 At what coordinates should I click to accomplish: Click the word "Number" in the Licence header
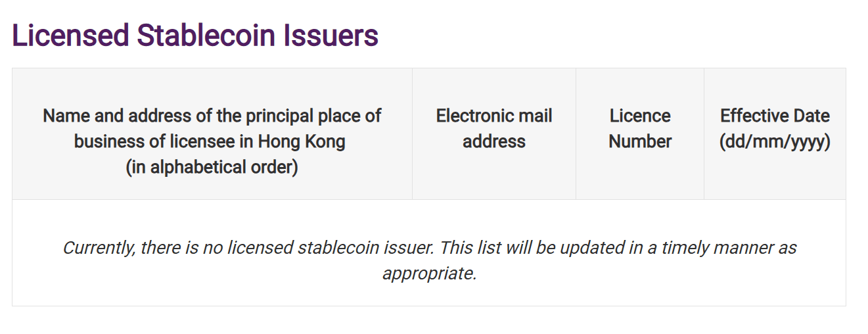(640, 141)
